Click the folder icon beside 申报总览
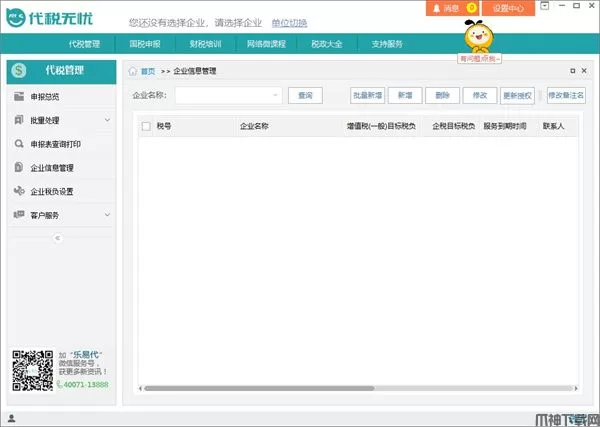 pyautogui.click(x=19, y=96)
